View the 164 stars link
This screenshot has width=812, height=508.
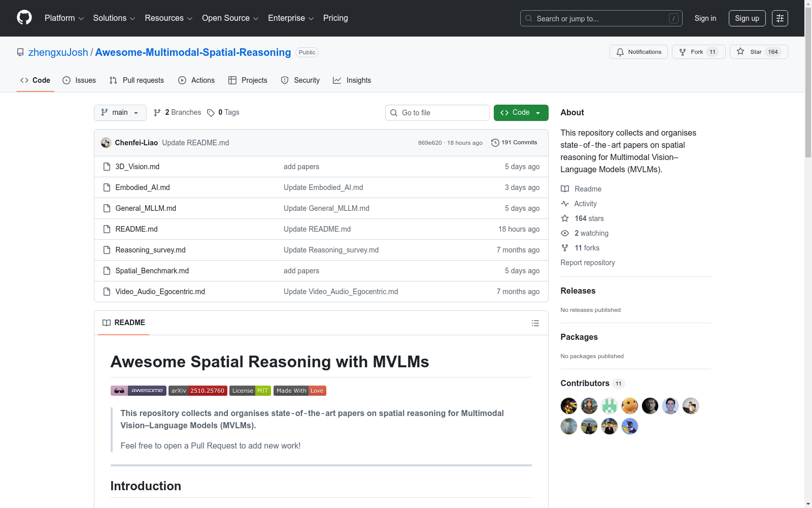point(583,218)
